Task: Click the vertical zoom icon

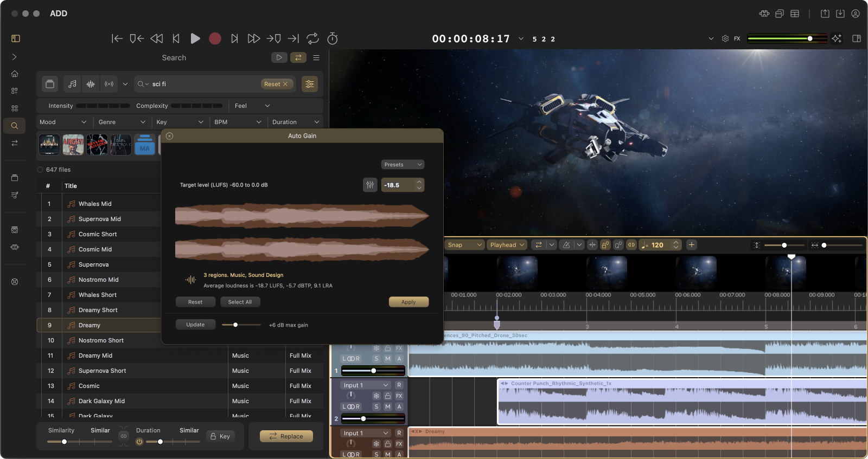Action: [757, 245]
